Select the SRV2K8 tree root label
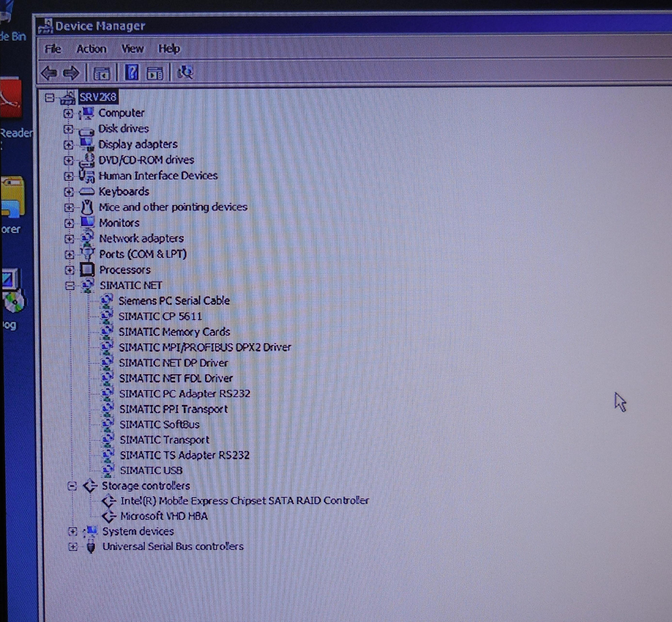 98,98
